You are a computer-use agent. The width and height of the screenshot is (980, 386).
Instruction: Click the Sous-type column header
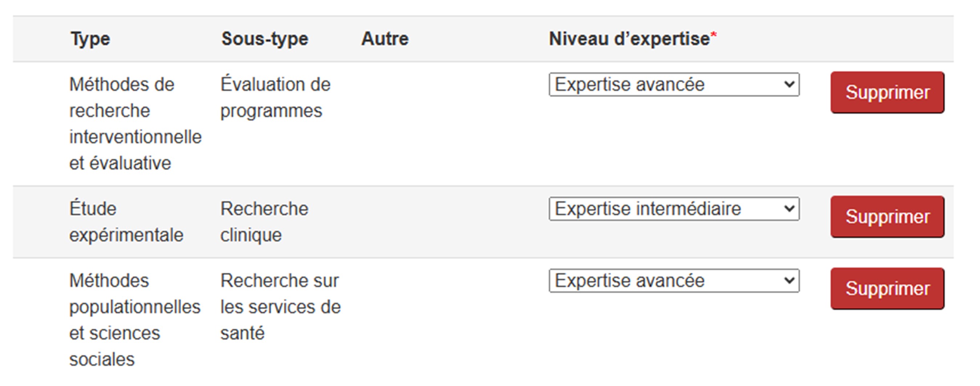265,39
